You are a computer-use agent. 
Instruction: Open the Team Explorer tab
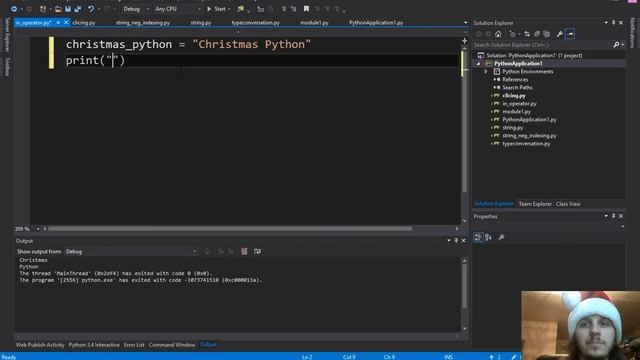click(535, 204)
